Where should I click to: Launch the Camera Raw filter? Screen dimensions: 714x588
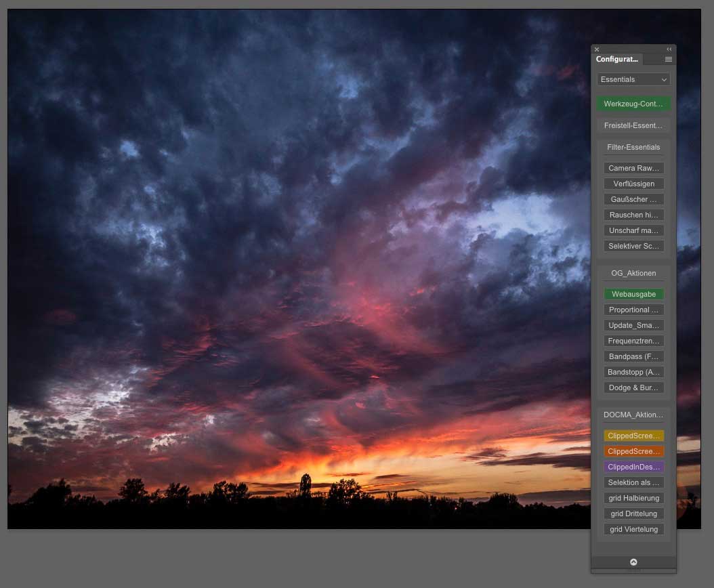(633, 168)
